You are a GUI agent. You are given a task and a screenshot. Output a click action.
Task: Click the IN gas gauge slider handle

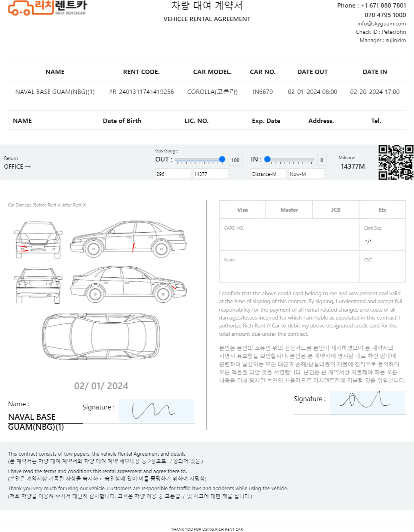click(268, 160)
